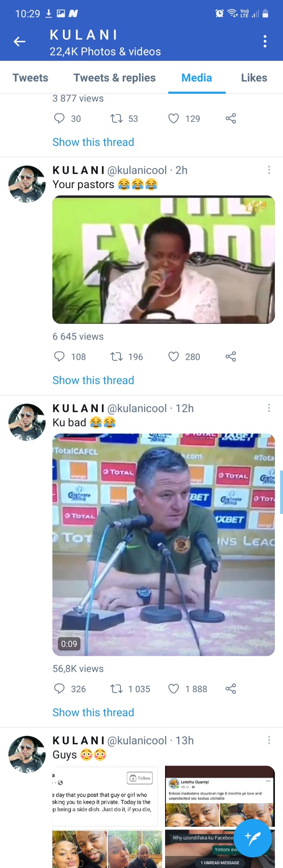The height and width of the screenshot is (868, 283).
Task: Retweet the 'Ku bad' tweet
Action: tap(116, 688)
